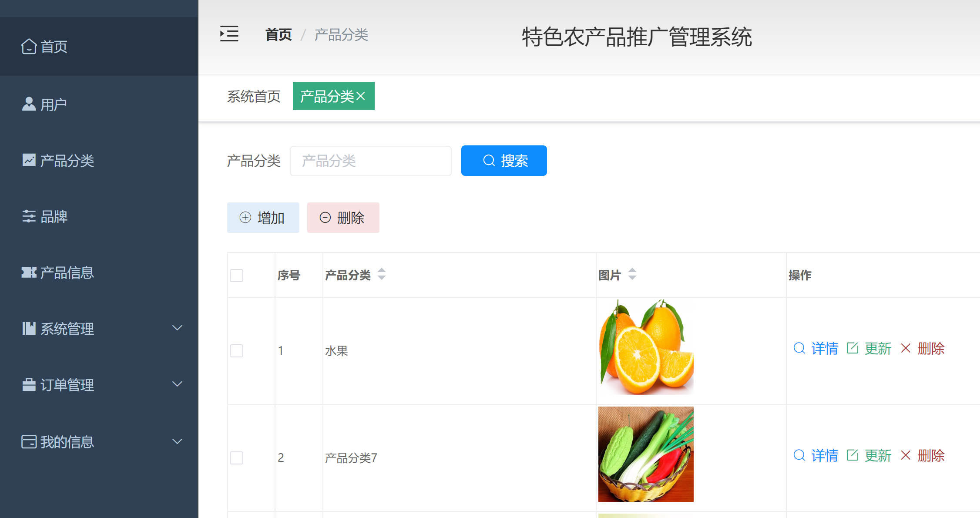Click the magnifier icon in 水果 row's 详情
Viewport: 980px width, 518px height.
point(799,348)
